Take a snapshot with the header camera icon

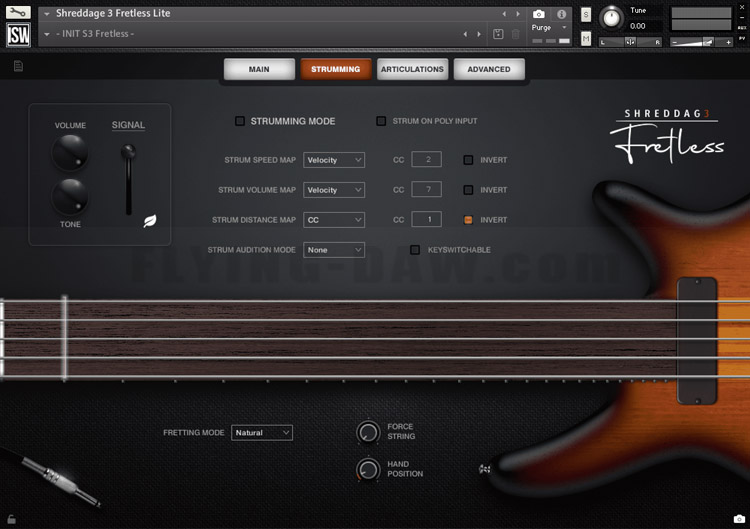pos(539,14)
